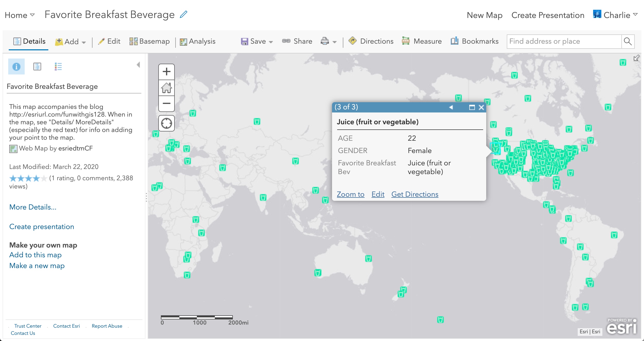The image size is (644, 341).
Task: Select the New Map menu option
Action: [x=485, y=14]
